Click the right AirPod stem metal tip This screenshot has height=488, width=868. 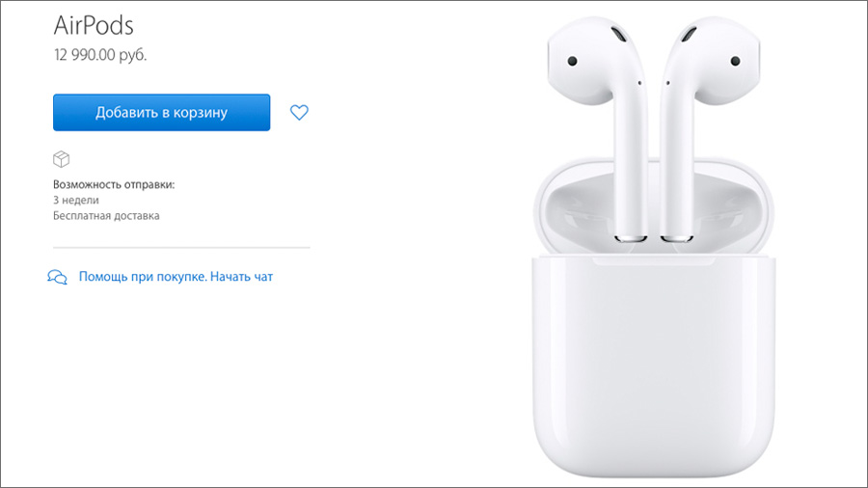[676, 238]
